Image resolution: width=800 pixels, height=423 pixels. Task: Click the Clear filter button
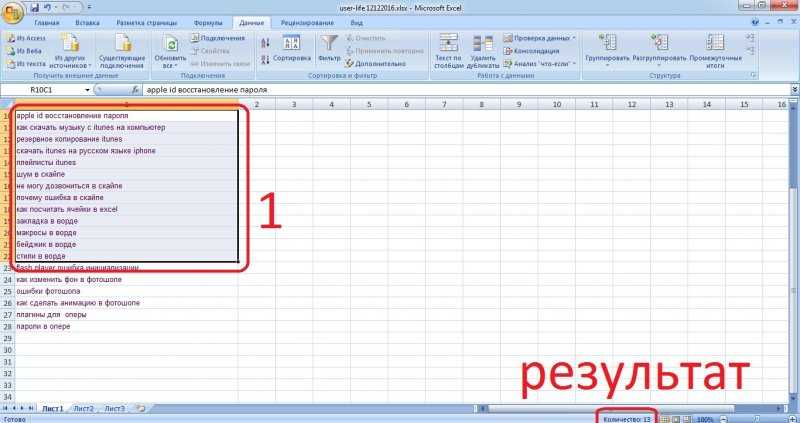click(x=366, y=38)
